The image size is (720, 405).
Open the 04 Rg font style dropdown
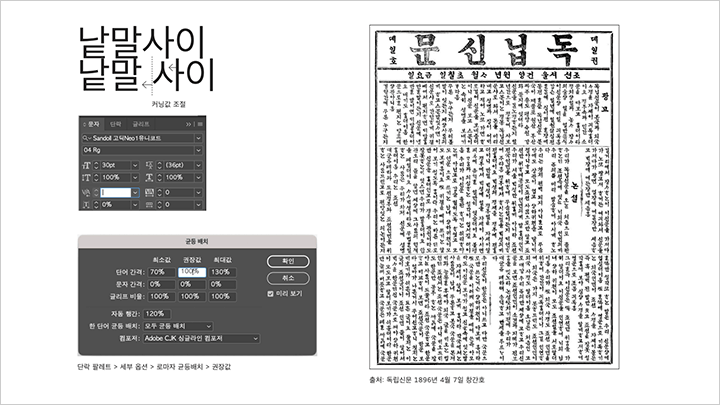[x=198, y=150]
